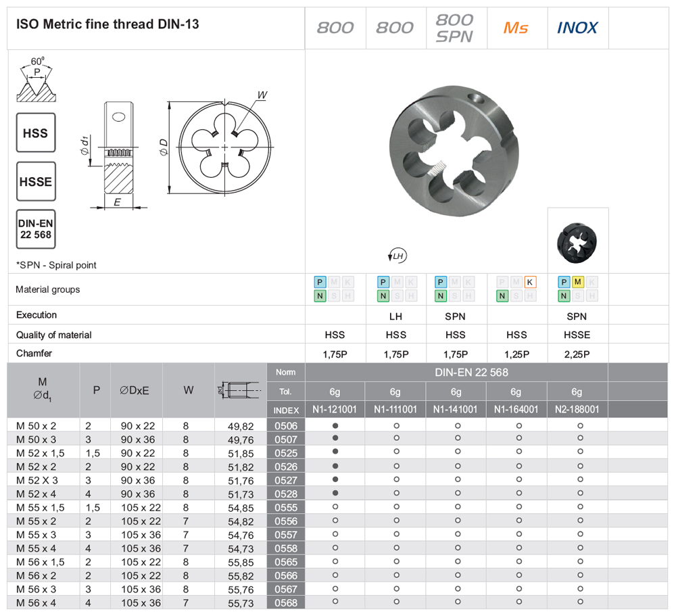Click the small black INOX die thumbnail
Screen dimensions: 676x616
[577, 241]
